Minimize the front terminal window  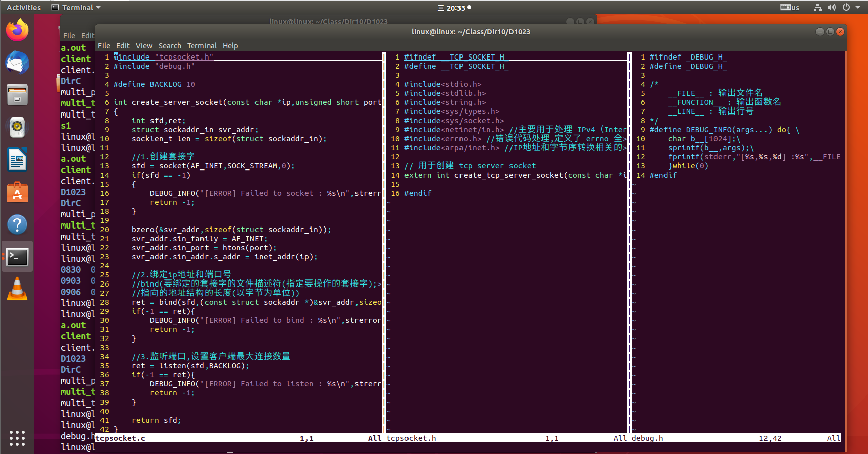[x=820, y=31]
